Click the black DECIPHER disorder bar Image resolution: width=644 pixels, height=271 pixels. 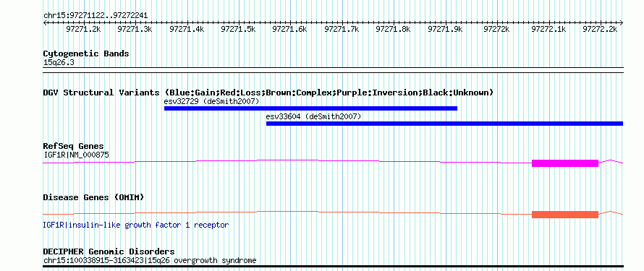pyautogui.click(x=333, y=267)
